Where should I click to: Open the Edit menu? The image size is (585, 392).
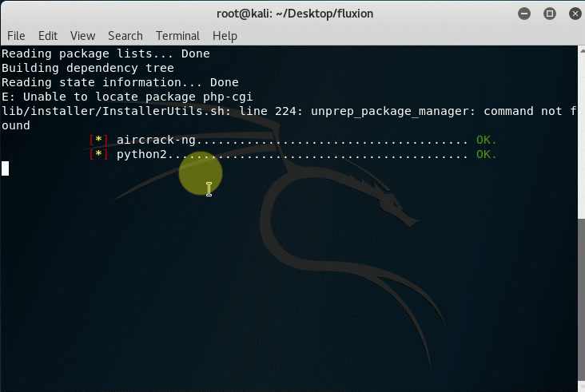[x=48, y=36]
